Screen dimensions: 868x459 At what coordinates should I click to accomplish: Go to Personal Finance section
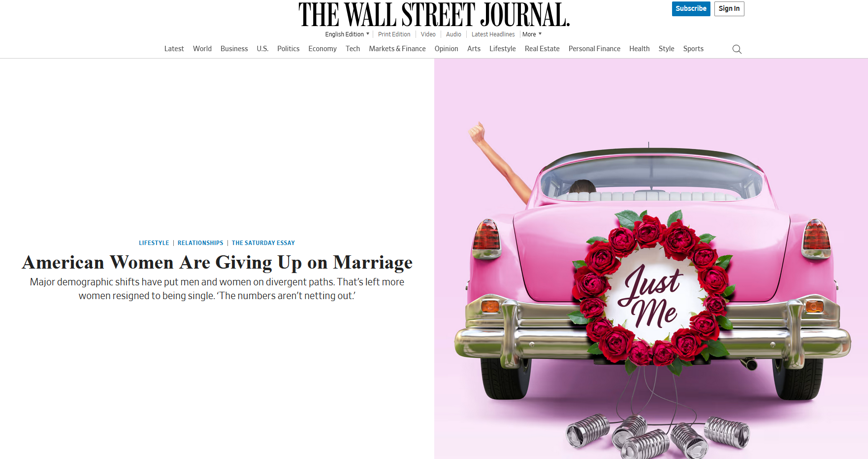594,49
